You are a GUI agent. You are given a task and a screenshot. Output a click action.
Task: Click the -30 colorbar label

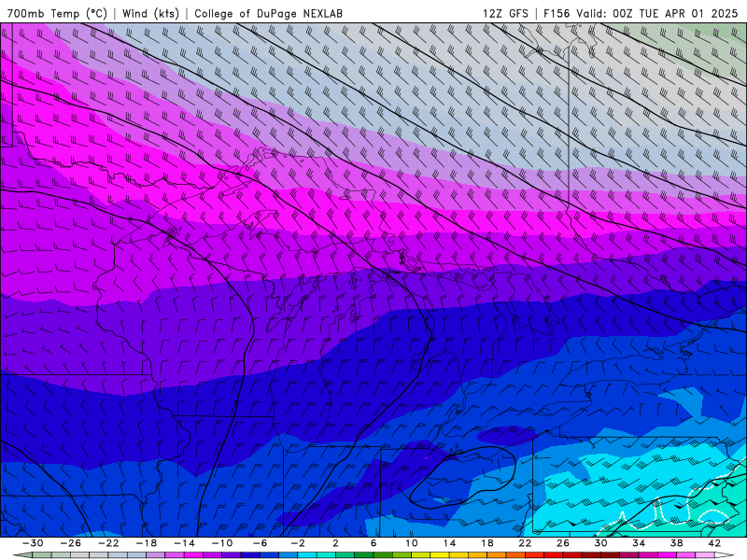point(33,543)
